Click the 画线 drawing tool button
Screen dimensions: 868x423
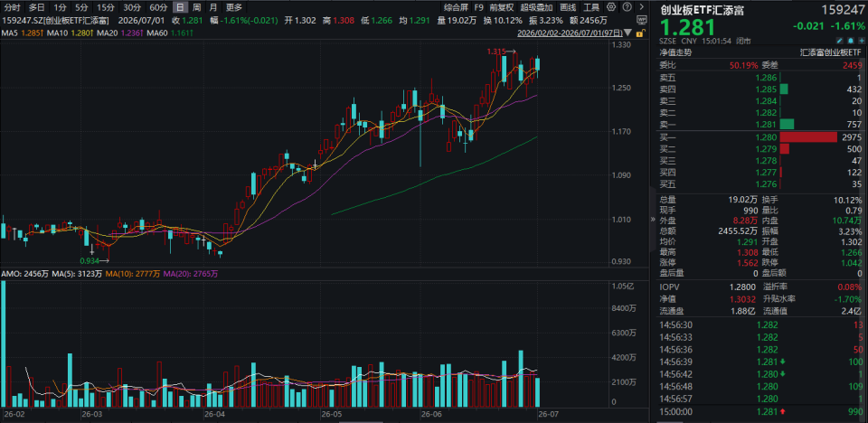point(568,7)
